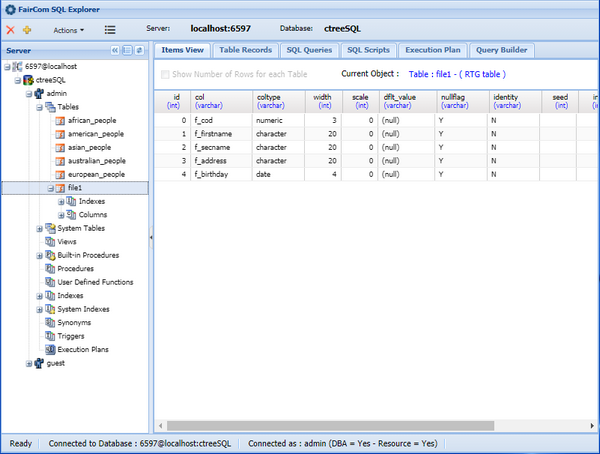Screen dimensions: 600x454
Task: Click the red X disconnect icon
Action: pos(10,30)
